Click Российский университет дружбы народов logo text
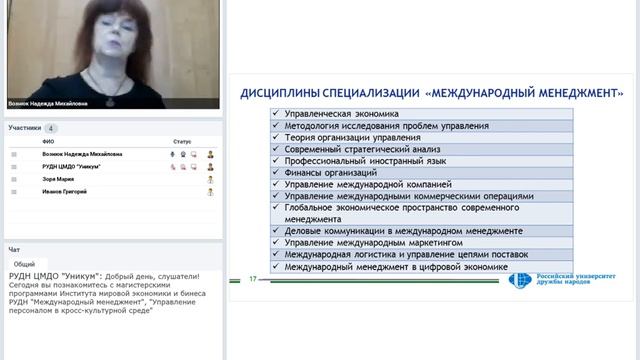Image resolution: width=640 pixels, height=360 pixels. pyautogui.click(x=576, y=279)
